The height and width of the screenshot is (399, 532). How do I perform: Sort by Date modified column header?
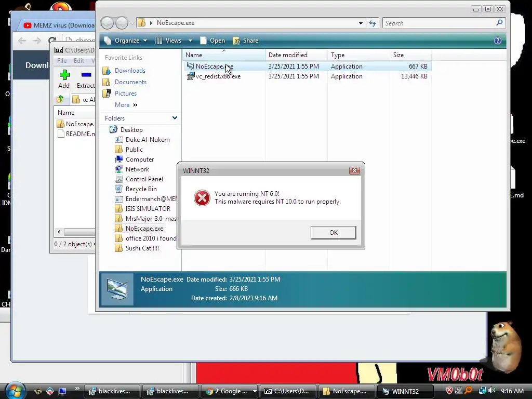pos(296,55)
